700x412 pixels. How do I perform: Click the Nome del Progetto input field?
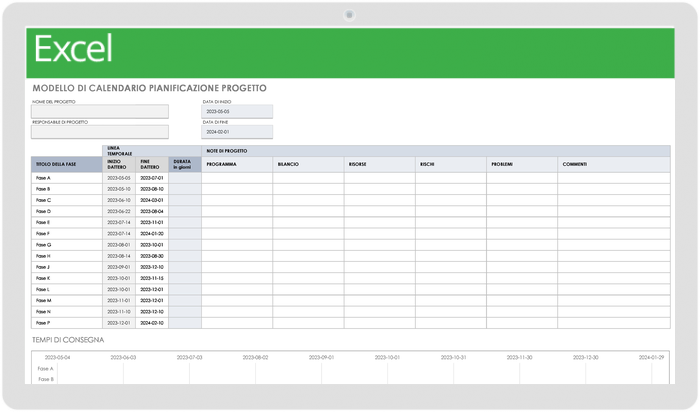(100, 112)
